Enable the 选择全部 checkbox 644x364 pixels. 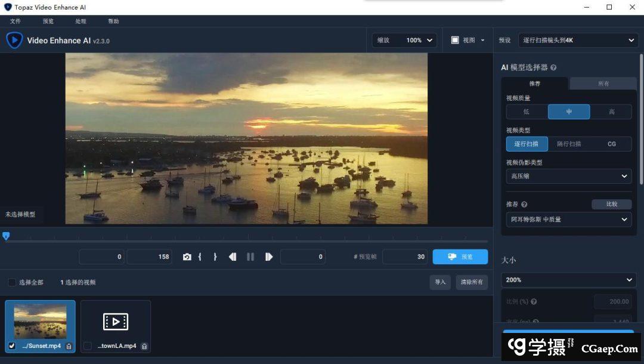tap(12, 282)
